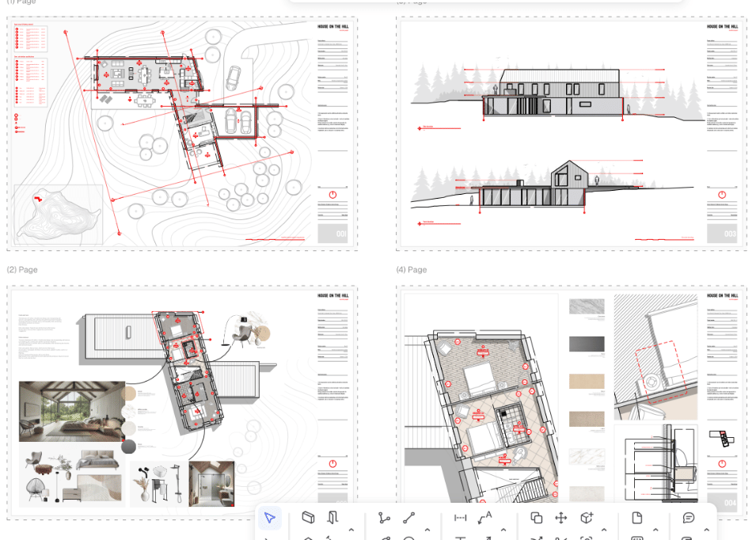
Task: Select the arrow pointer tool
Action: [x=270, y=519]
